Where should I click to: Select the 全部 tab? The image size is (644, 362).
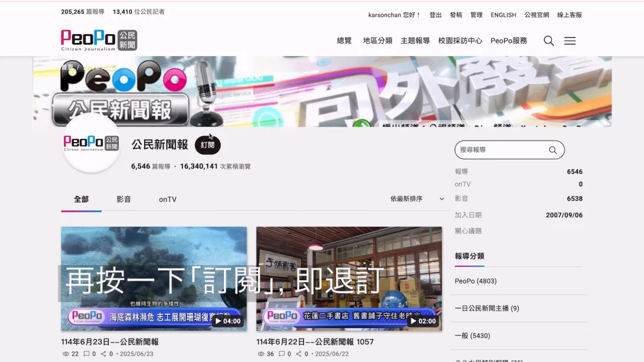82,200
